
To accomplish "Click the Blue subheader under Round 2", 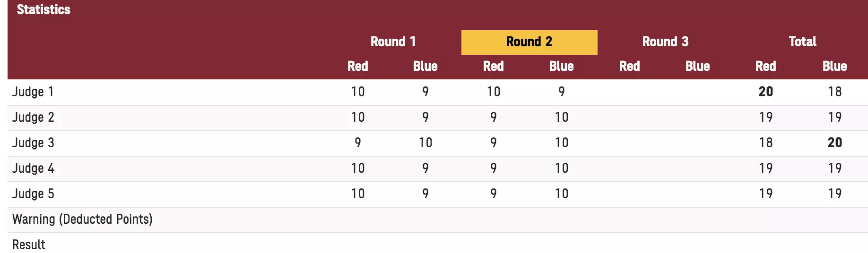I will (x=561, y=67).
